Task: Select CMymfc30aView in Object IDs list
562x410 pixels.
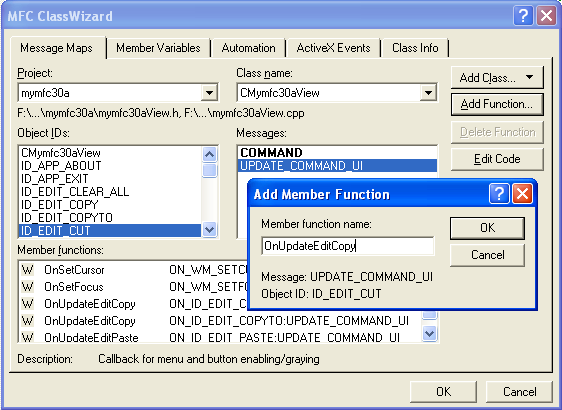Action: 109,153
